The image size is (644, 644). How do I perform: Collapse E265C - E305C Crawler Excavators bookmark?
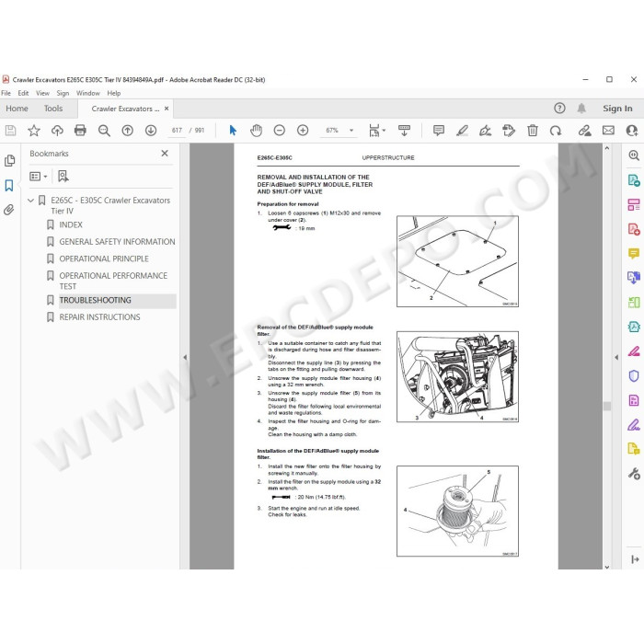coord(30,201)
